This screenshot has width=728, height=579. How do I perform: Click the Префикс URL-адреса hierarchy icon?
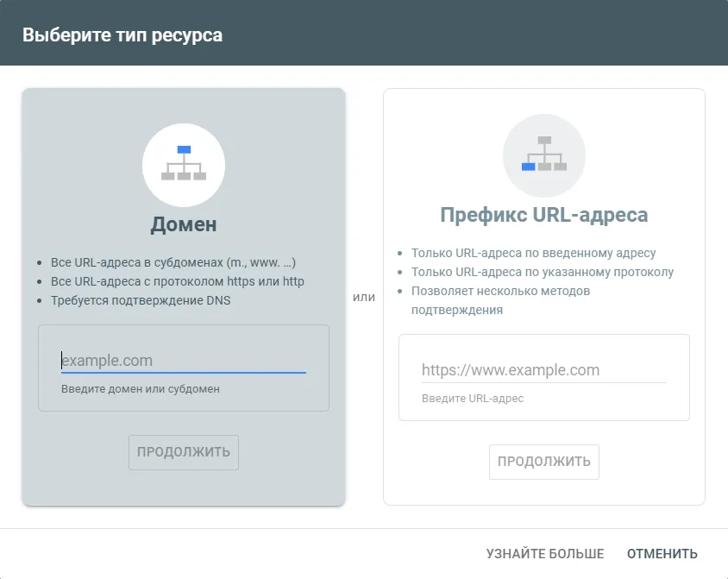[x=544, y=155]
